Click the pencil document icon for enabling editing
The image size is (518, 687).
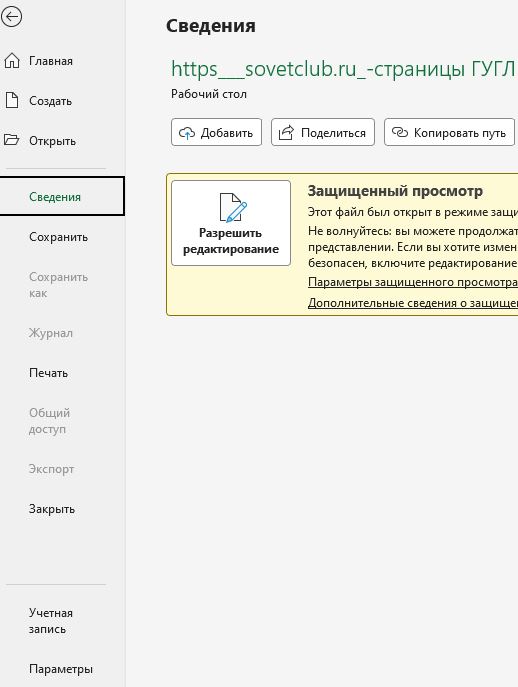[233, 207]
